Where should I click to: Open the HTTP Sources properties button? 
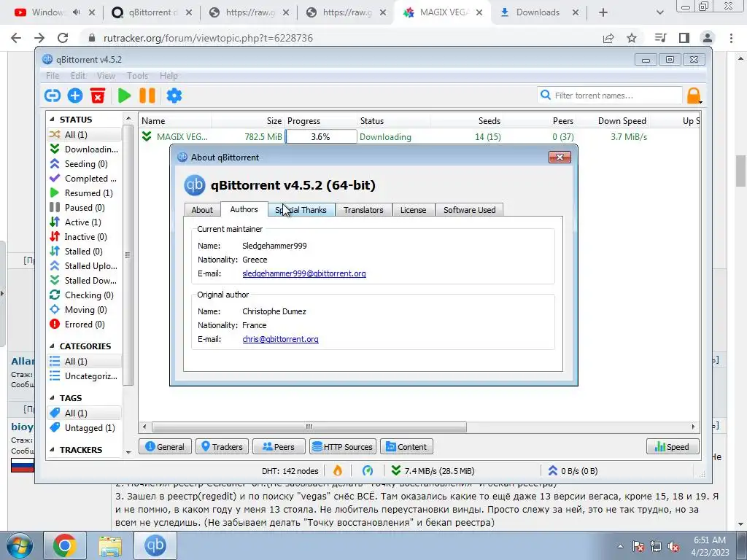point(343,447)
